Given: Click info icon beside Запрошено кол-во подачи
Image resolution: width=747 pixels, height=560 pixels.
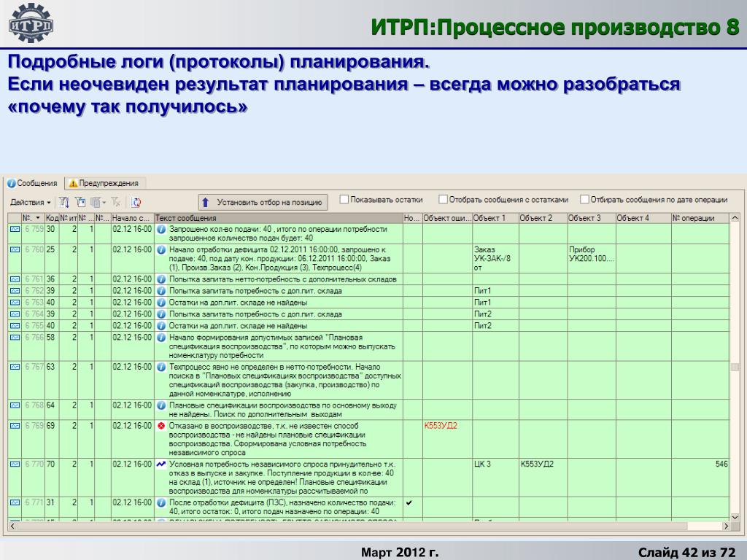Looking at the screenshot, I should 161,229.
